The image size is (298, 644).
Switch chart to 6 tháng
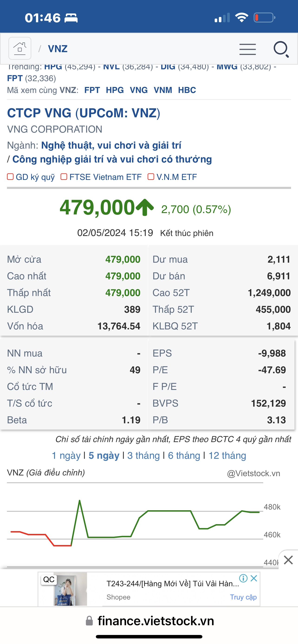[184, 456]
